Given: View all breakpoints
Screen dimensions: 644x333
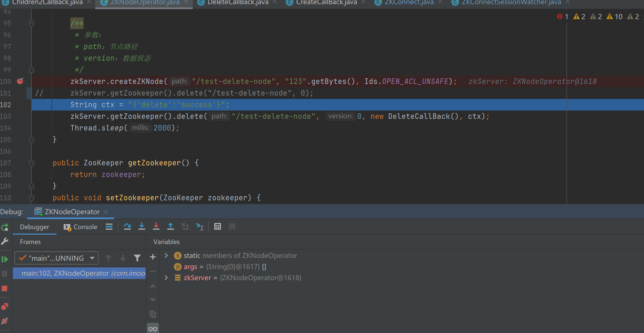Looking at the screenshot, I should 5,306.
